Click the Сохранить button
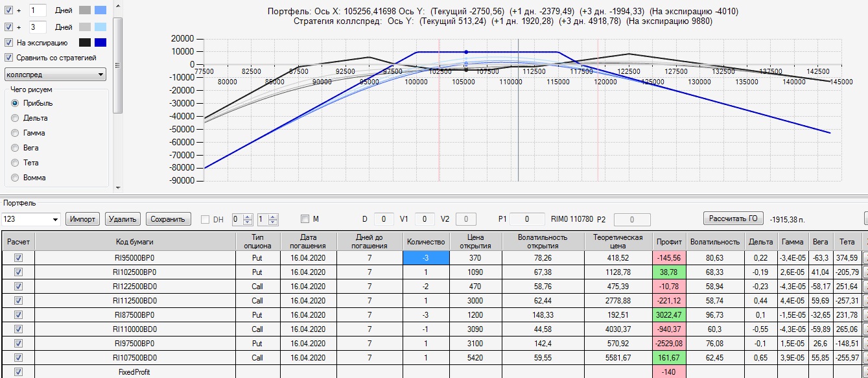This screenshot has width=868, height=378. [x=169, y=219]
